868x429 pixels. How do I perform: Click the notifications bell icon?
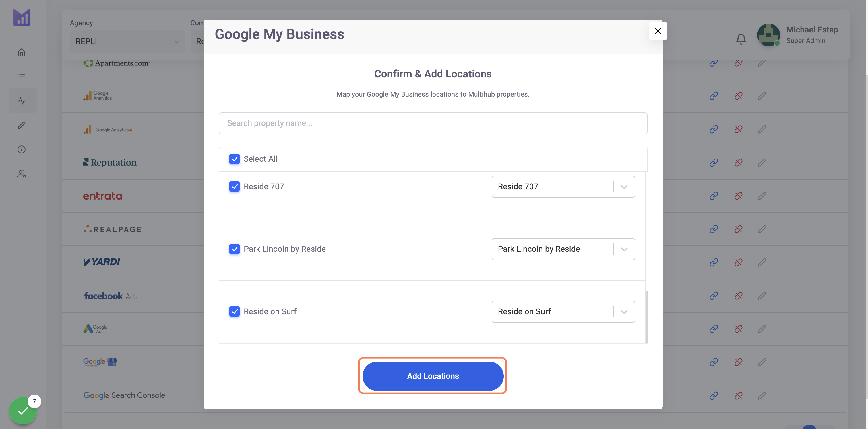[x=741, y=39]
